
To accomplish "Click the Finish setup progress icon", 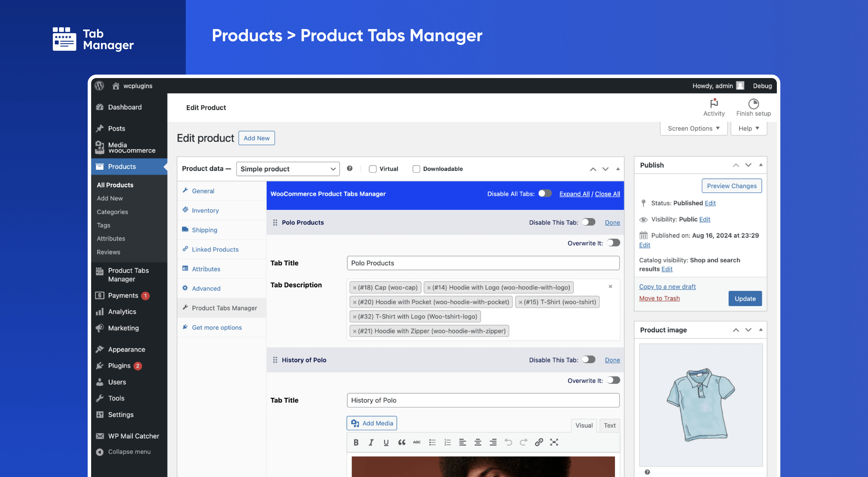I will [x=753, y=104].
